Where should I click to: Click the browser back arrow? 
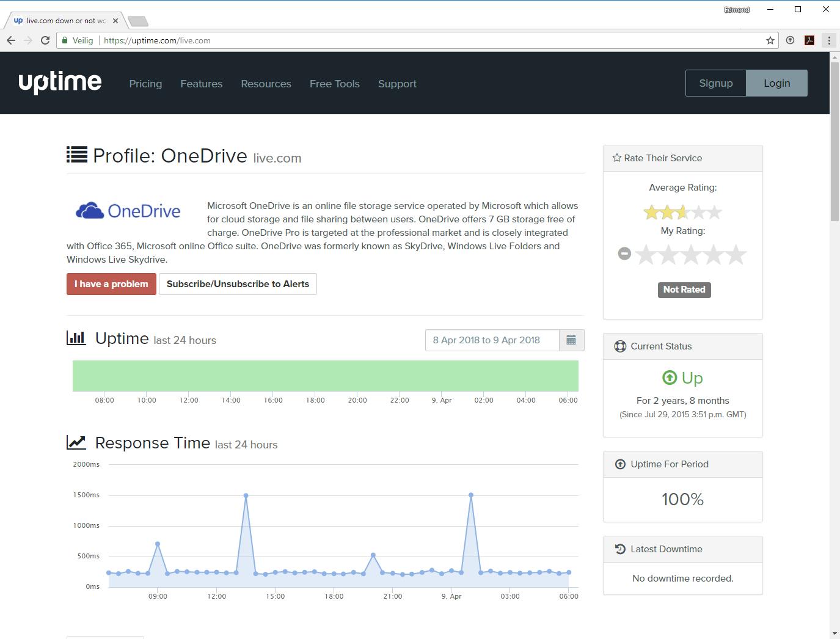(x=11, y=40)
